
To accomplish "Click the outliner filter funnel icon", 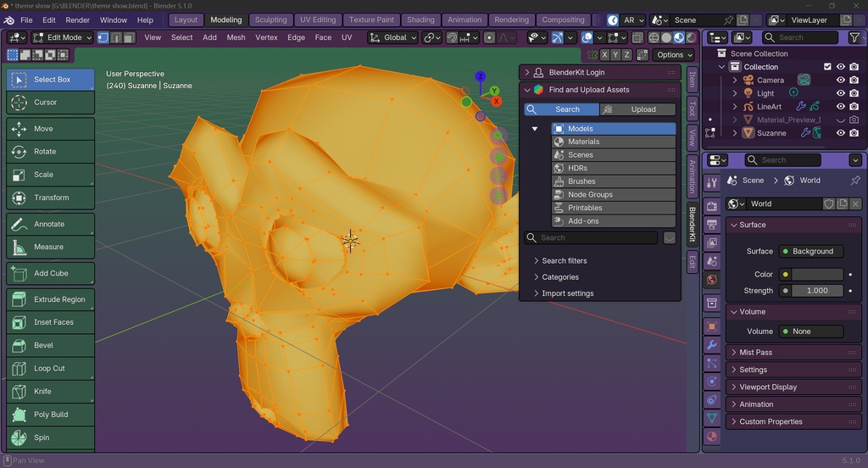I will click(x=854, y=37).
